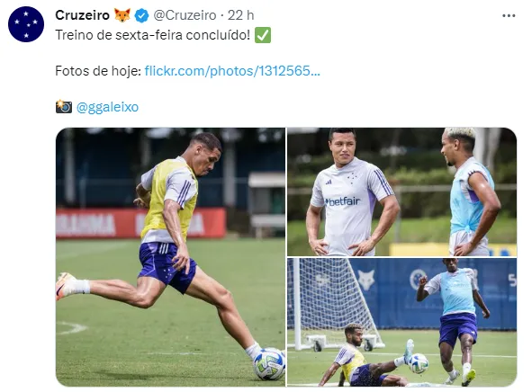This screenshot has width=532, height=392.
Task: Open the photo of sliding tackle drill
Action: click(x=402, y=322)
